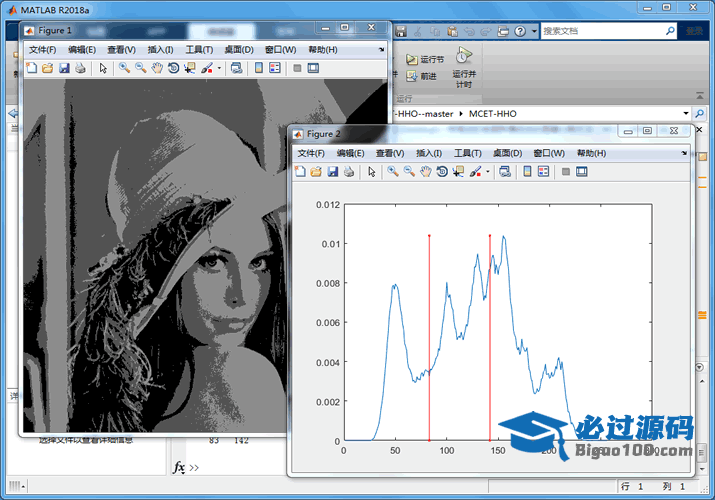Select the Pan hand tool in Figure 2
715x500 pixels.
coord(425,172)
